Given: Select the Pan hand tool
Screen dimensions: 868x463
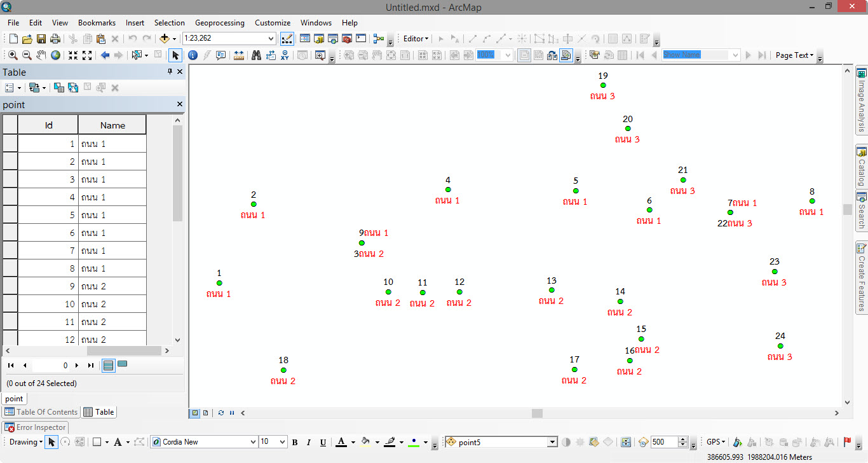Looking at the screenshot, I should click(x=41, y=55).
